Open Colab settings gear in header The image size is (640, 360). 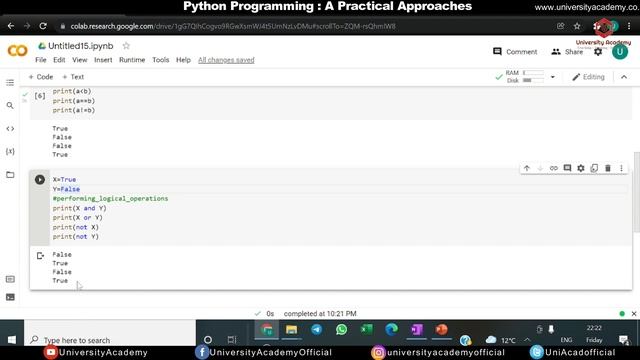coord(598,52)
